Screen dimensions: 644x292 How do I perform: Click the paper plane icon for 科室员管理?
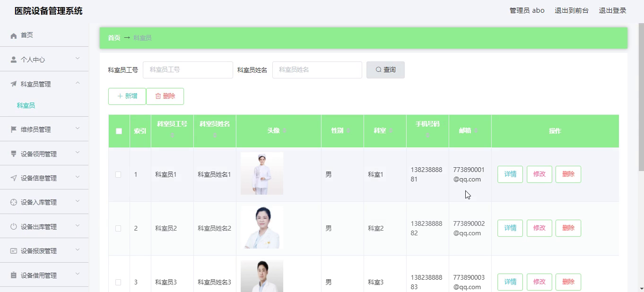(x=14, y=84)
